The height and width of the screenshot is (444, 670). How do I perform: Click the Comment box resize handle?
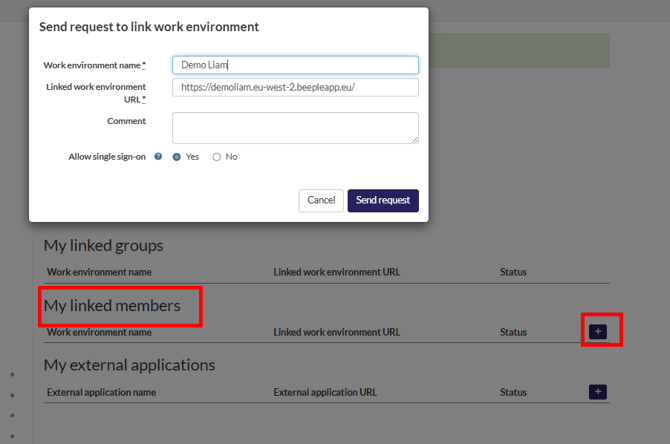[414, 140]
